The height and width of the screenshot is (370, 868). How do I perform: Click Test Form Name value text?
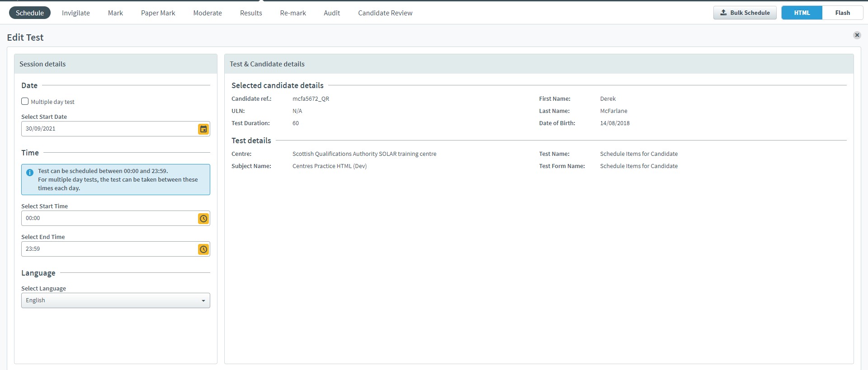(639, 166)
